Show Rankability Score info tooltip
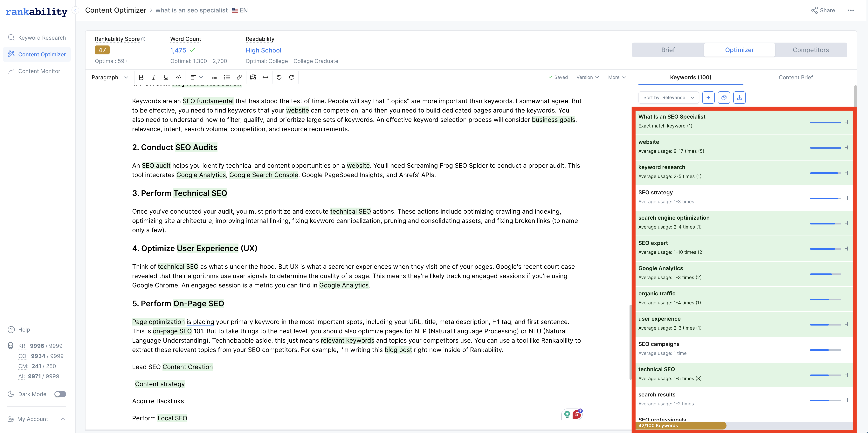The height and width of the screenshot is (433, 868). coord(143,39)
